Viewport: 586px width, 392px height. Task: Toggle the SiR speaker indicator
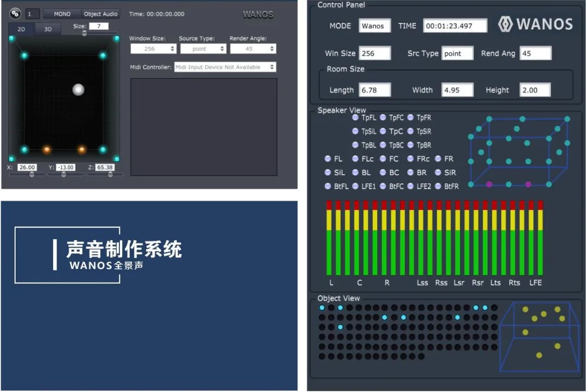[438, 172]
